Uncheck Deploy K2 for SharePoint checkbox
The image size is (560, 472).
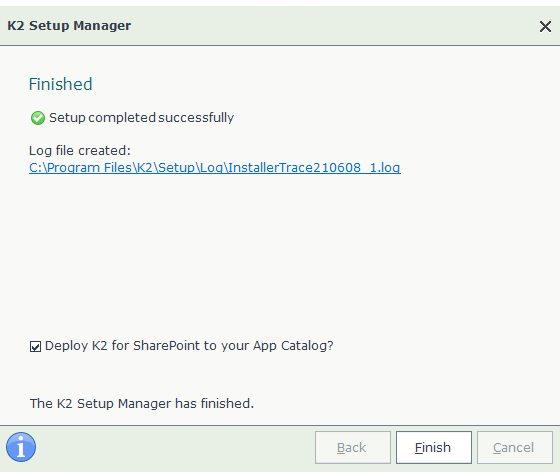point(35,346)
